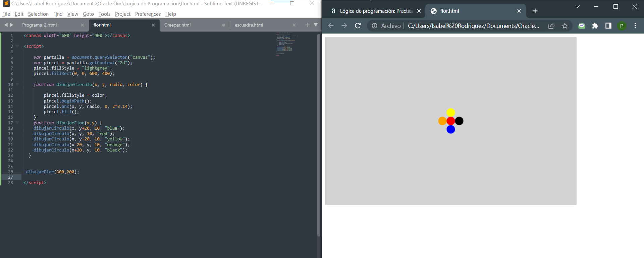Click the pincel.fillRect line of code

[x=74, y=74]
